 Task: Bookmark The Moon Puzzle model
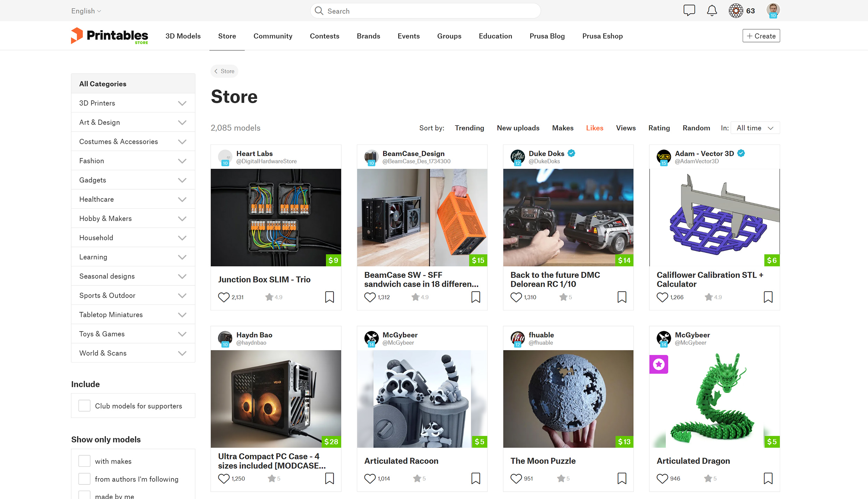[622, 479]
